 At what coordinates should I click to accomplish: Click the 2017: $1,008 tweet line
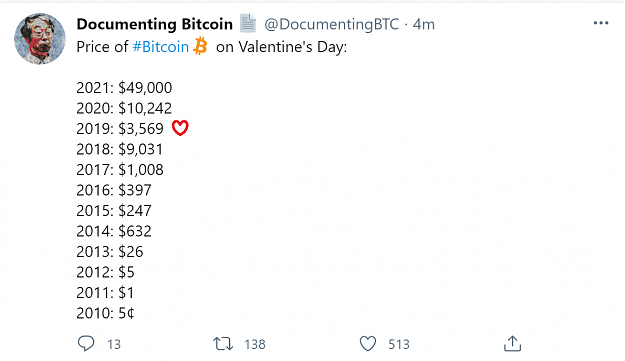120,170
